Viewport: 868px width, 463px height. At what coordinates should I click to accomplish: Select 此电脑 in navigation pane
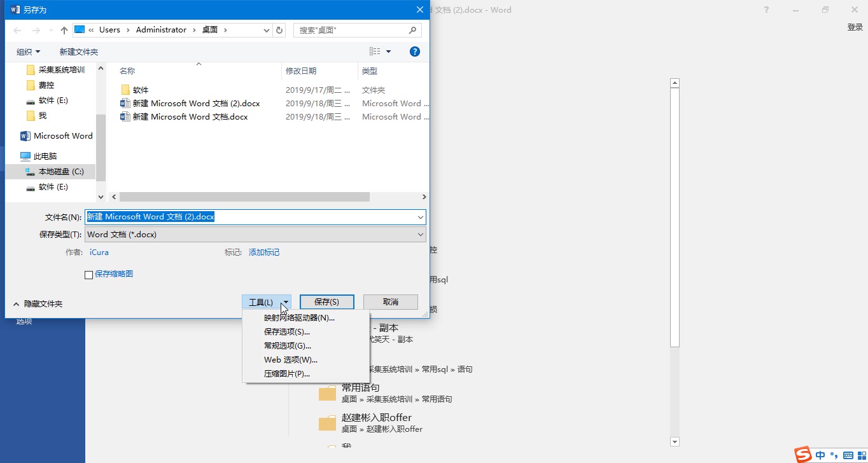click(39, 156)
